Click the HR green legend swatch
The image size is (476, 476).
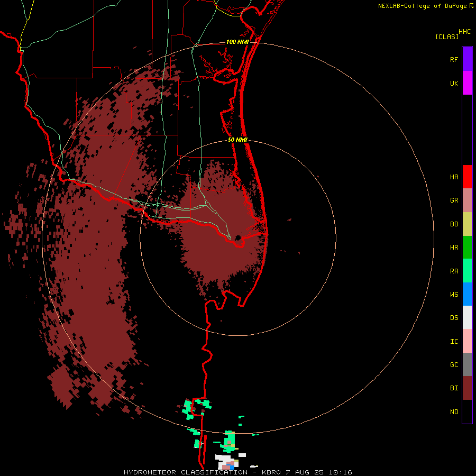pyautogui.click(x=467, y=248)
